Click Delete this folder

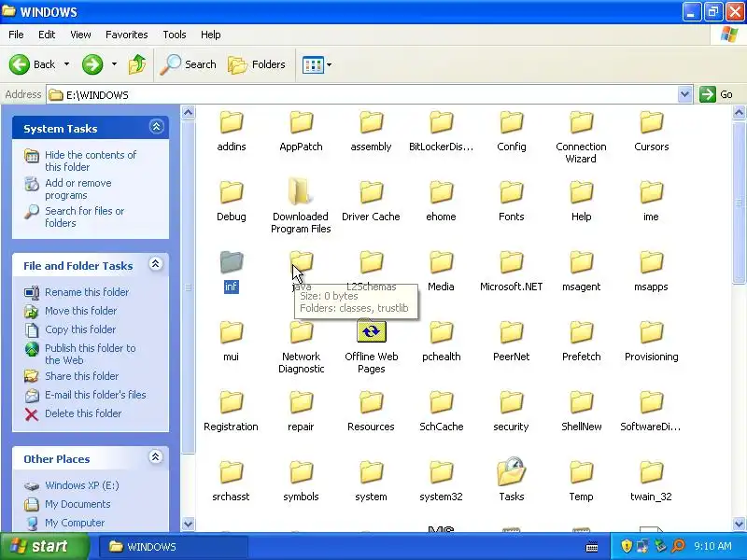[83, 413]
